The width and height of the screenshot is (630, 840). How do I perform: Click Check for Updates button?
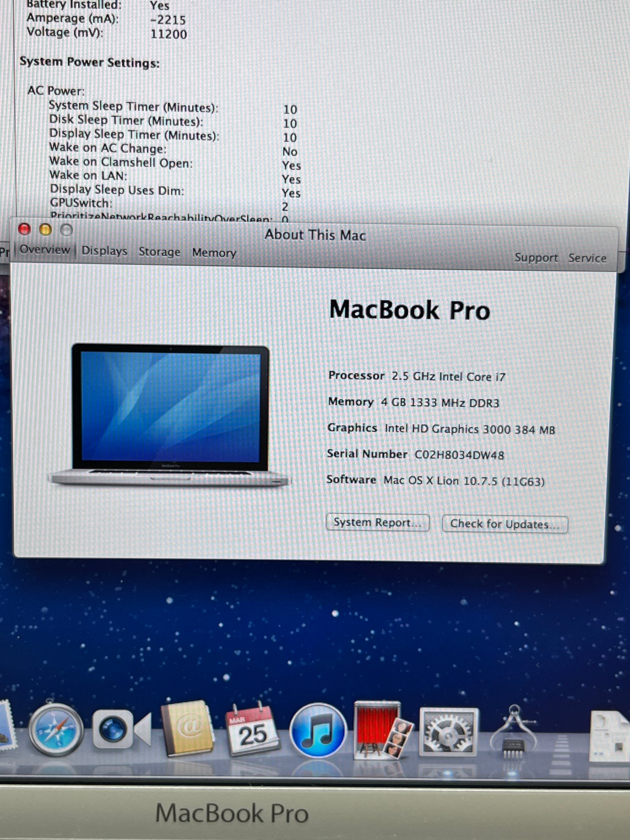coord(505,524)
